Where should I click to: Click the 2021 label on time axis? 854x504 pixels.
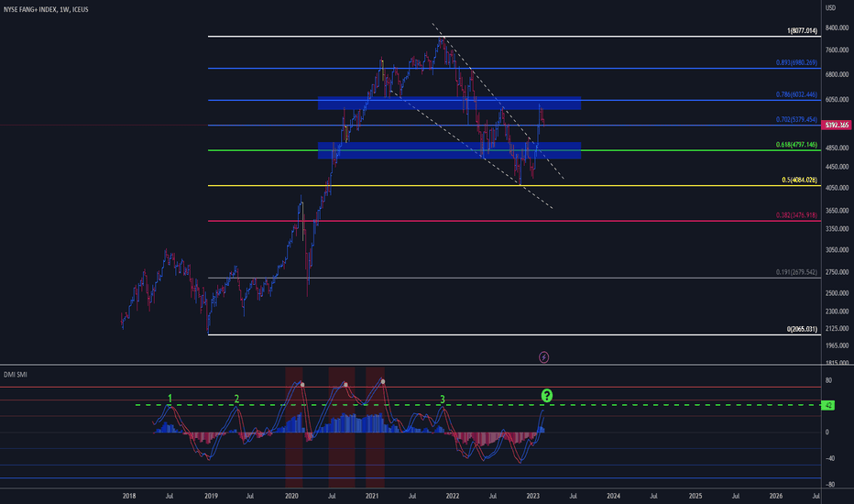coord(372,496)
